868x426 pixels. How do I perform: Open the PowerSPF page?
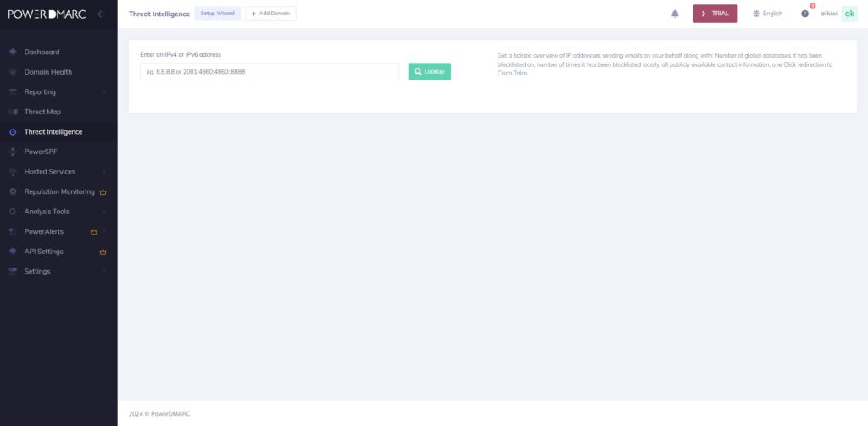coord(58,152)
